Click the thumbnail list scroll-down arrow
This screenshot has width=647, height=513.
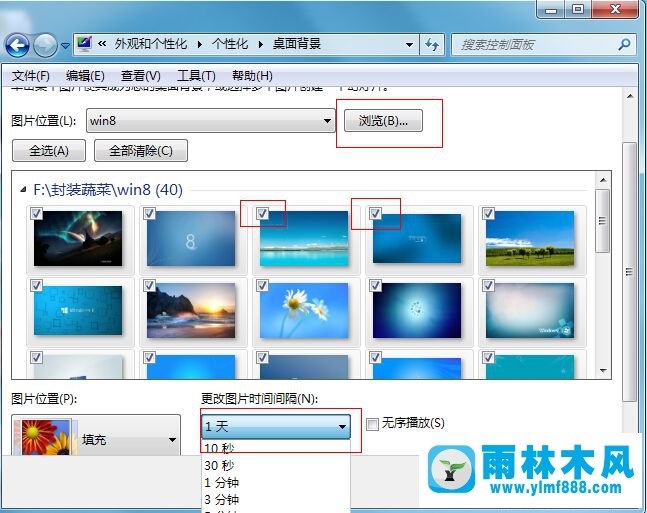click(x=603, y=371)
